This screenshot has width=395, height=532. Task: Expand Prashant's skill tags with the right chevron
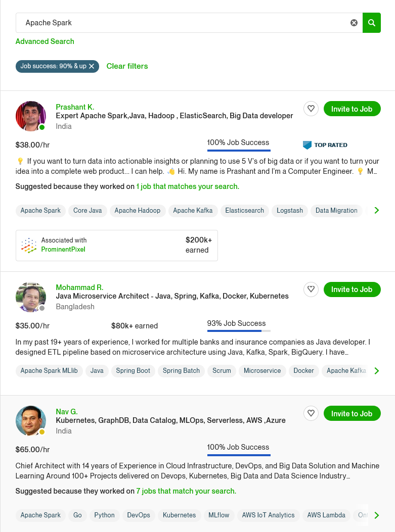click(x=376, y=210)
